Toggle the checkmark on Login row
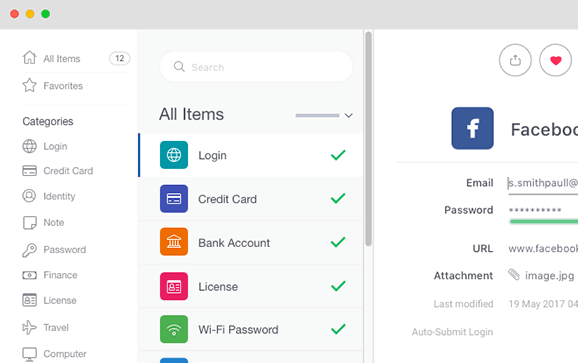The image size is (578, 363). click(x=338, y=155)
